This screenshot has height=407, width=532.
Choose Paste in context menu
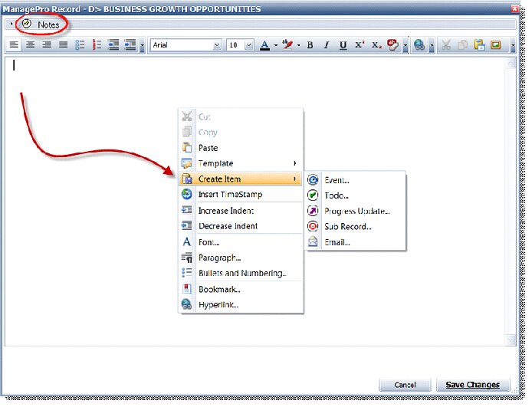pos(241,148)
